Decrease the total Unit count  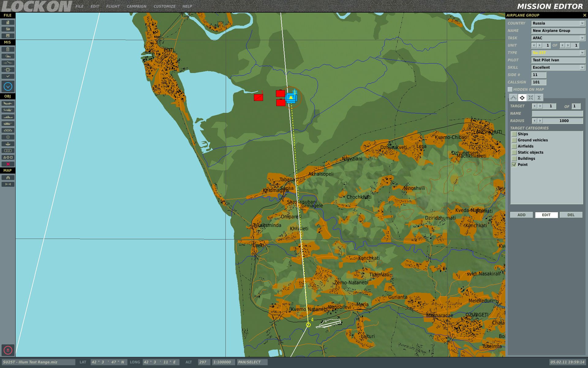tap(563, 45)
